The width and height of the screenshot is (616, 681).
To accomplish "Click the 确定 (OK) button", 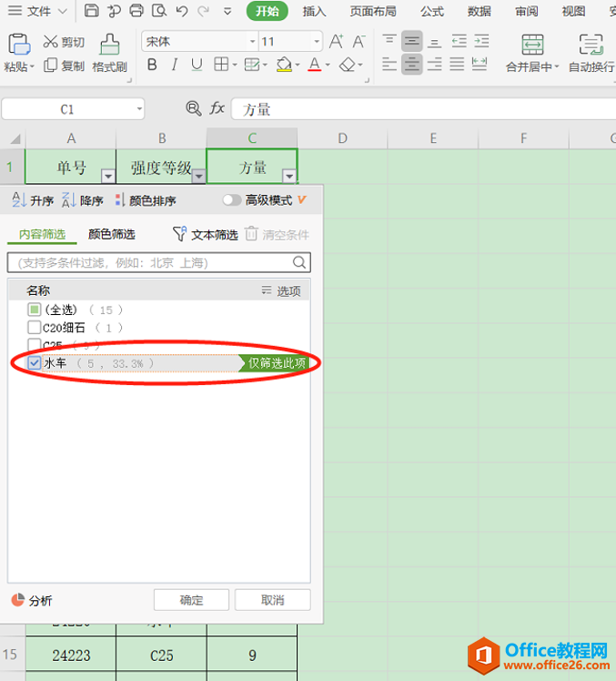I will pyautogui.click(x=191, y=600).
